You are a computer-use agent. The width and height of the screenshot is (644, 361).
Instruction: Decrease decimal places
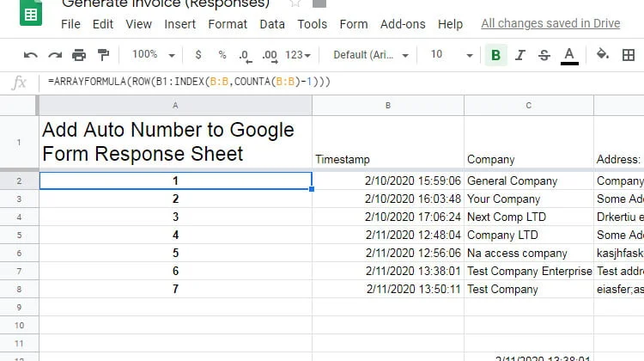246,56
